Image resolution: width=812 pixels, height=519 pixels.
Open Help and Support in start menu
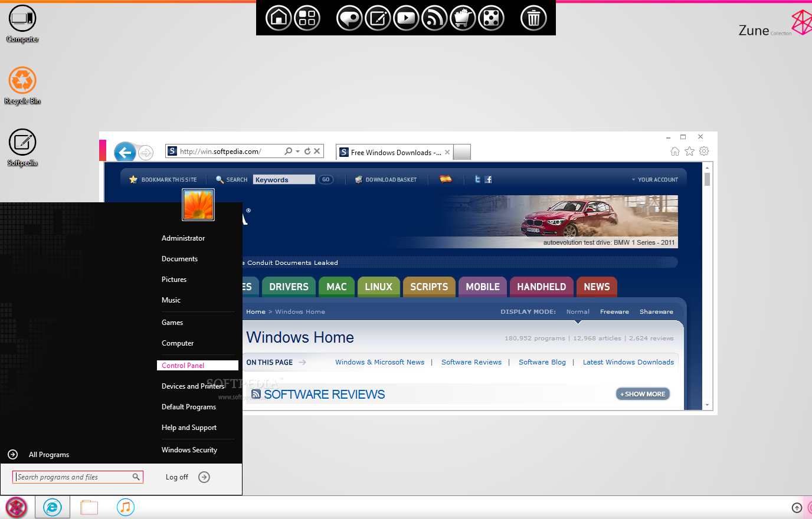pyautogui.click(x=189, y=428)
